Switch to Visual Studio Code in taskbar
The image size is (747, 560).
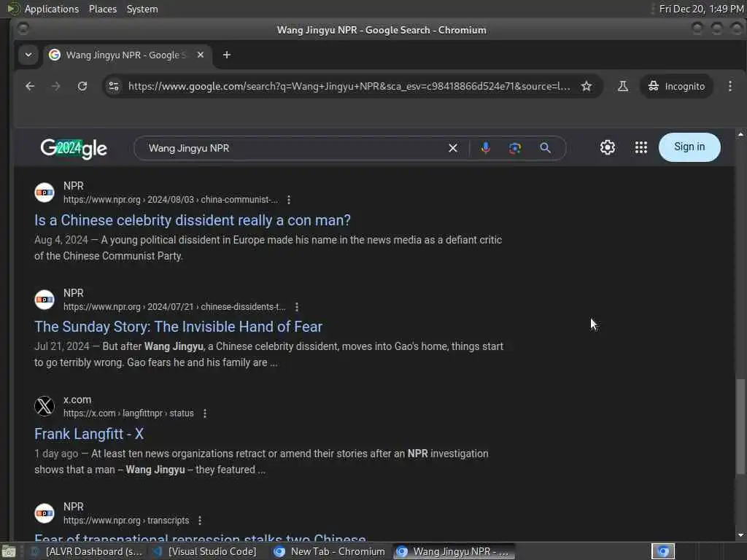205,551
